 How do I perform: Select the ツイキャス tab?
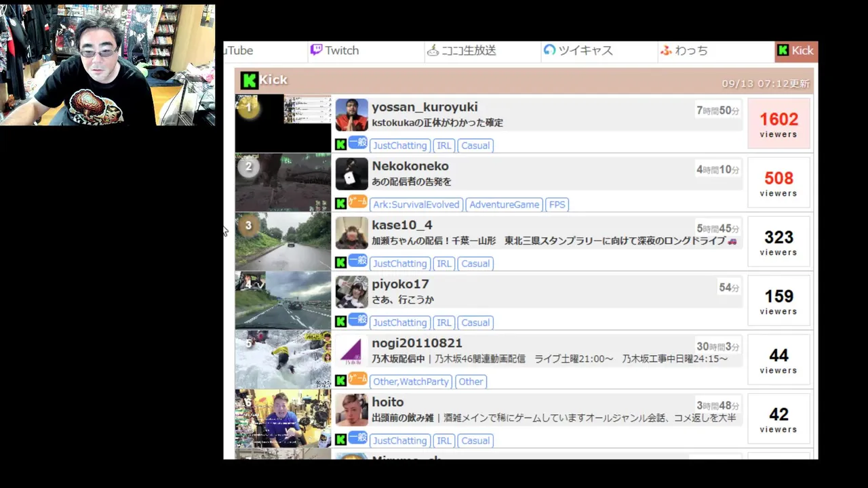coord(599,51)
